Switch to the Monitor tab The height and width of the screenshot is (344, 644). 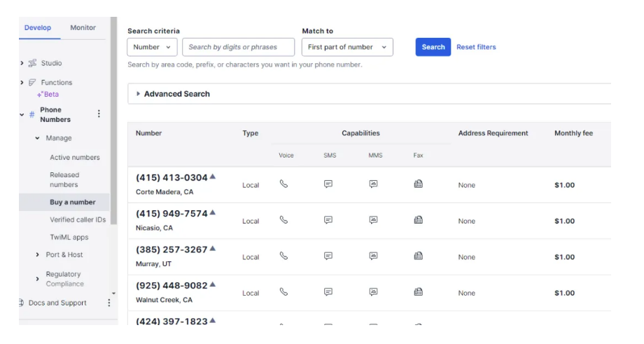pos(83,28)
